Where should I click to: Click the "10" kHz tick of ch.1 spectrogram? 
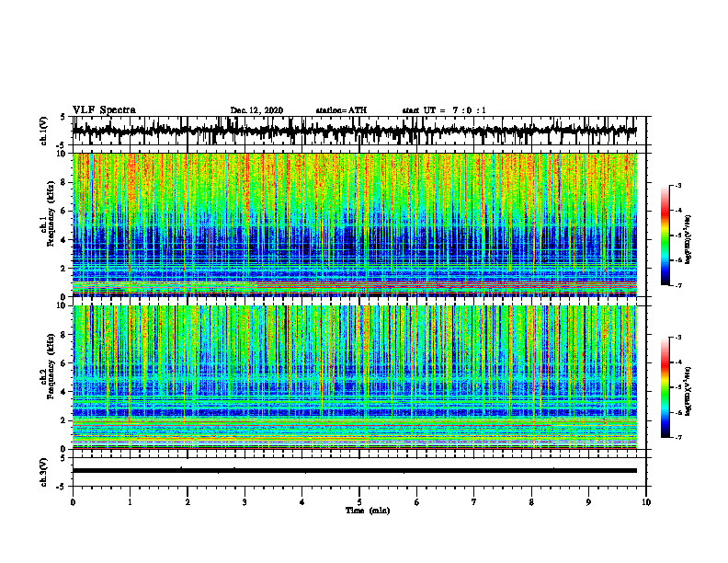point(63,154)
